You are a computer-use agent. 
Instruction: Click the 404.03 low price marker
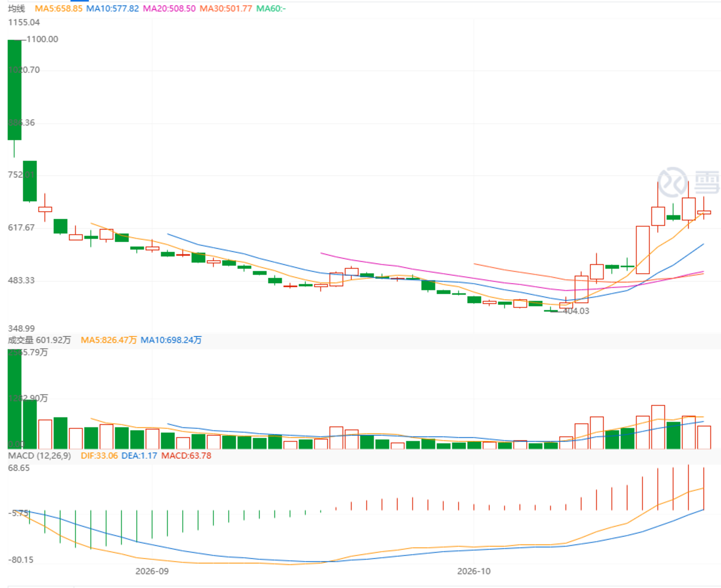point(576,311)
